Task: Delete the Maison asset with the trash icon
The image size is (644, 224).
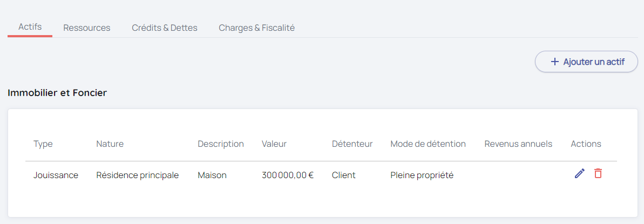Action: pos(598,174)
